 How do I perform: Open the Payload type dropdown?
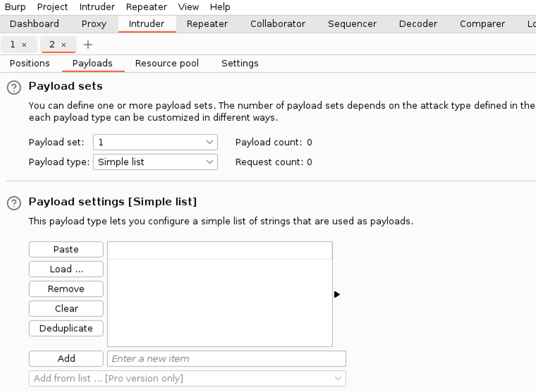point(155,162)
